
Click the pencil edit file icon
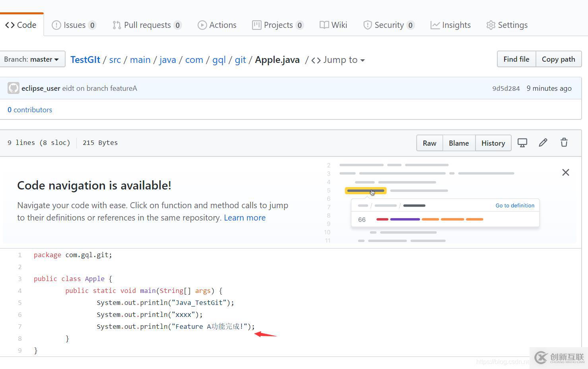(x=543, y=143)
